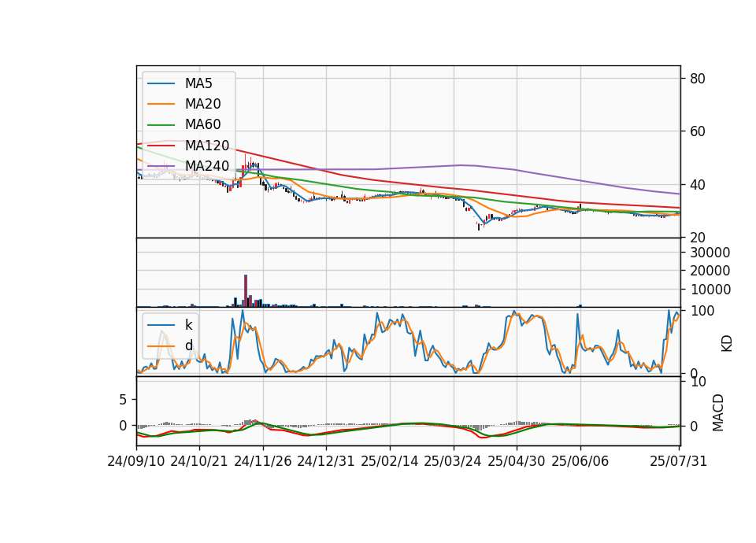The height and width of the screenshot is (543, 756).
Task: Click the date label 25/02/14
Action: pos(390,461)
